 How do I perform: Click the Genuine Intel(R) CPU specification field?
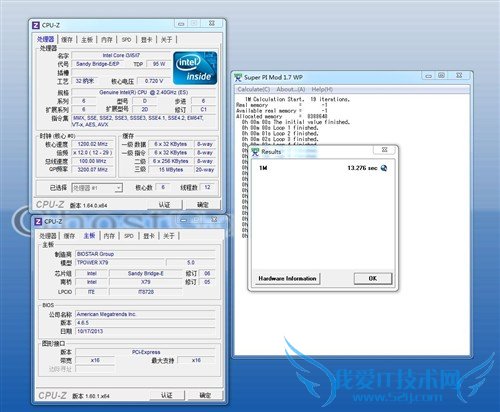pos(144,92)
